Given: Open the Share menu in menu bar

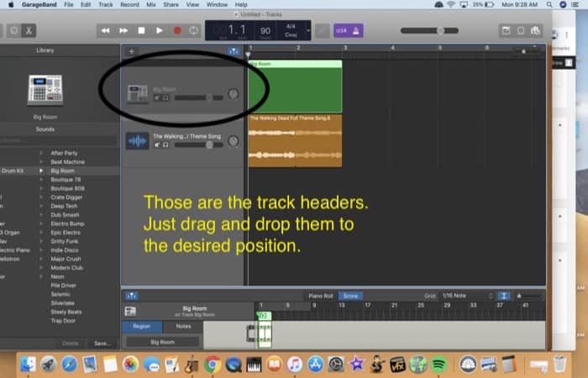Looking at the screenshot, I should (171, 4).
